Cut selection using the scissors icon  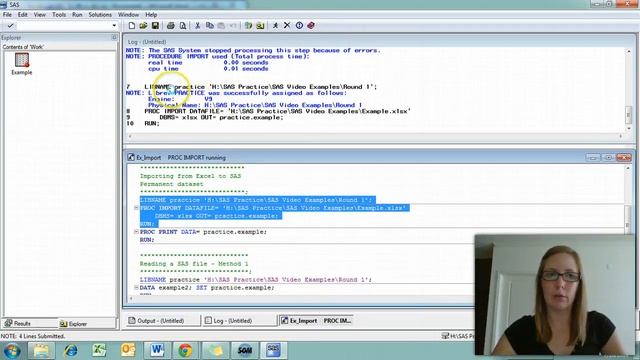198,25
